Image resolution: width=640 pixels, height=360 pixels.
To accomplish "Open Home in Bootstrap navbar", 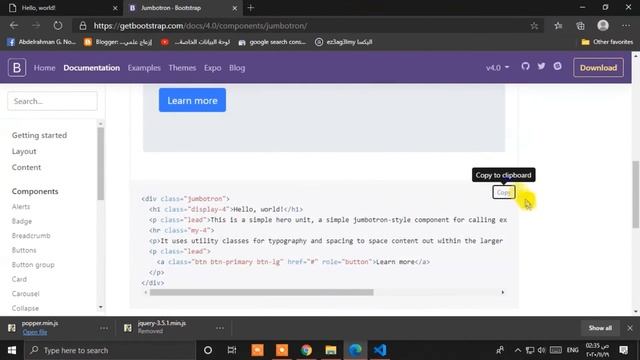I will [x=44, y=68].
